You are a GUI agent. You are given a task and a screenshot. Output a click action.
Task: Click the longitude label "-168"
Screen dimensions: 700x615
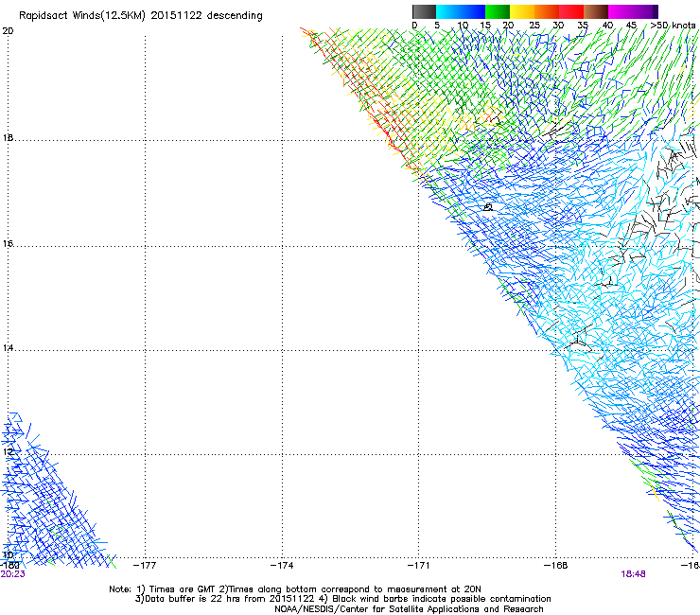(555, 566)
